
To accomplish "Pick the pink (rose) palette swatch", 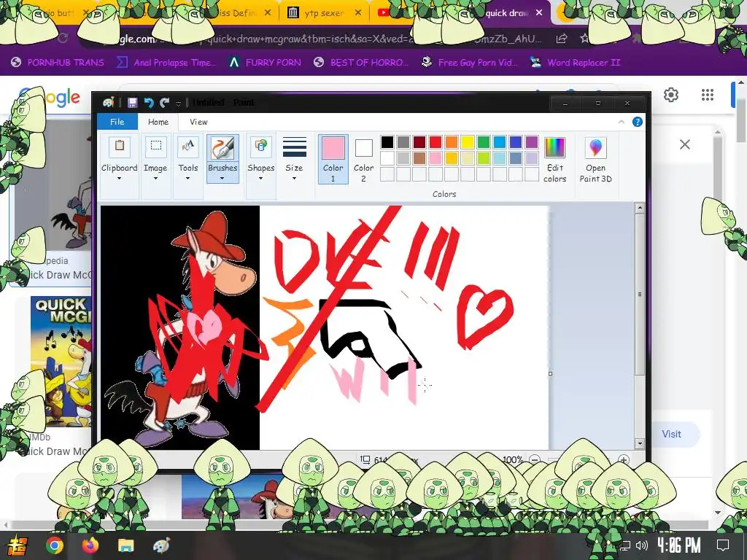I will tap(436, 158).
